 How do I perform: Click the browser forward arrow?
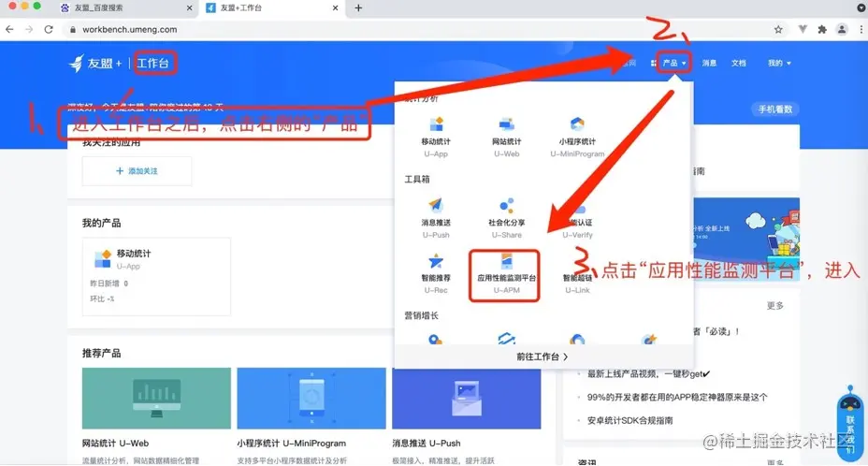[x=29, y=29]
